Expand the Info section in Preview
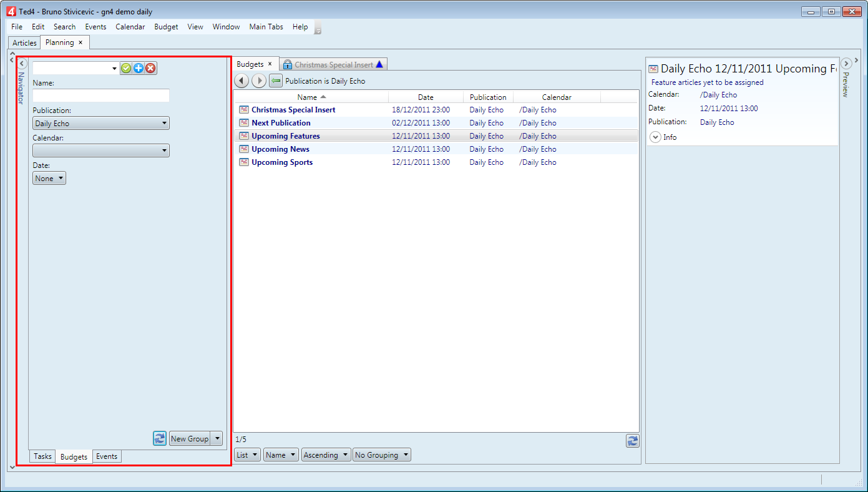 655,137
